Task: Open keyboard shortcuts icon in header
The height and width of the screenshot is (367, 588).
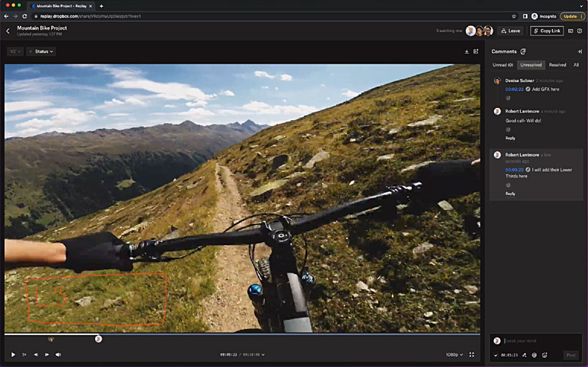Action: (x=570, y=31)
